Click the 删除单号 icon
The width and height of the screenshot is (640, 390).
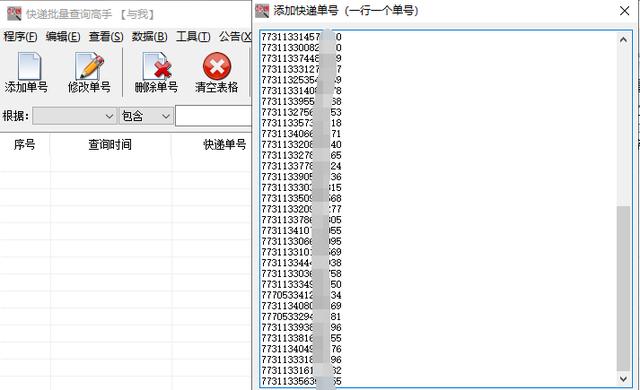tap(157, 66)
